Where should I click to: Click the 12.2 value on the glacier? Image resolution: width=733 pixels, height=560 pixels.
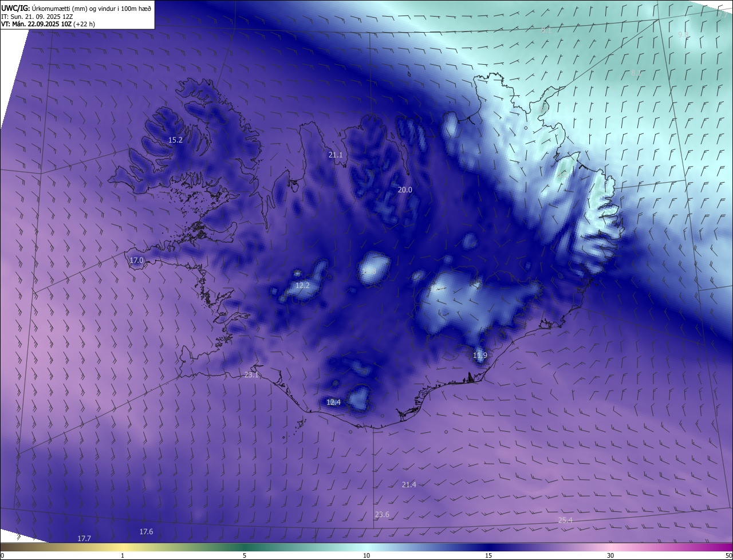click(x=302, y=286)
